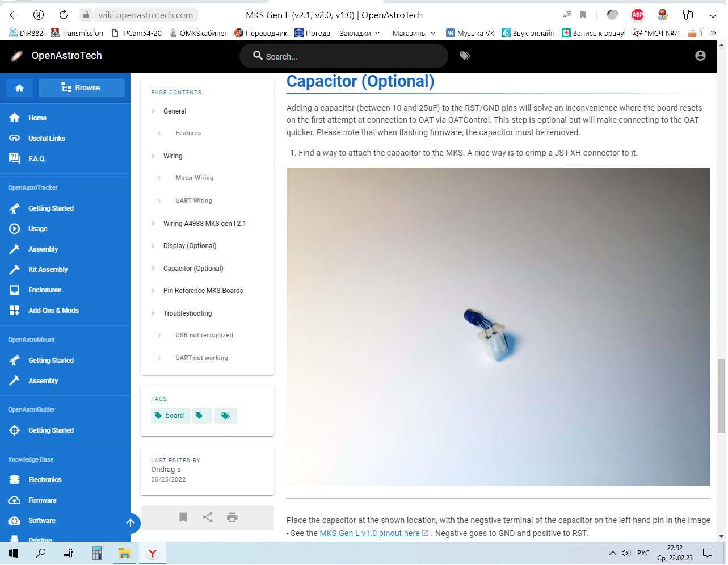728x565 pixels.
Task: Open Windows taskbar search
Action: (41, 553)
